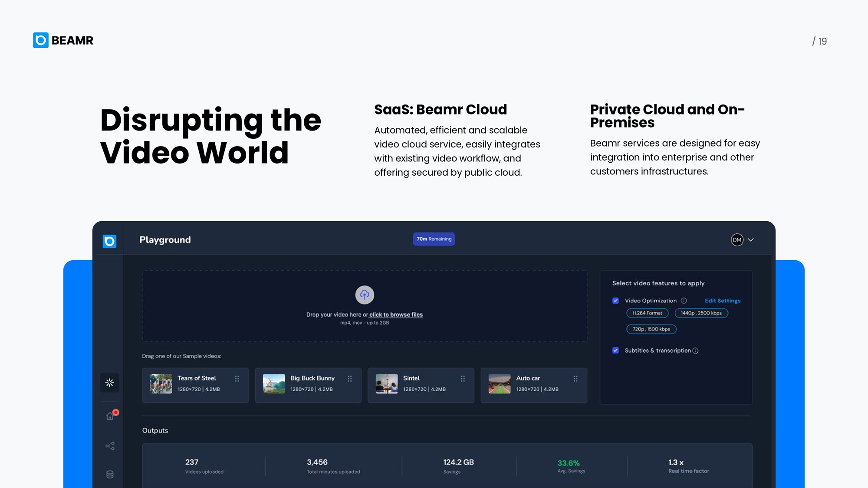The height and width of the screenshot is (488, 868).
Task: Click the 70m Remaining badge
Action: click(434, 239)
